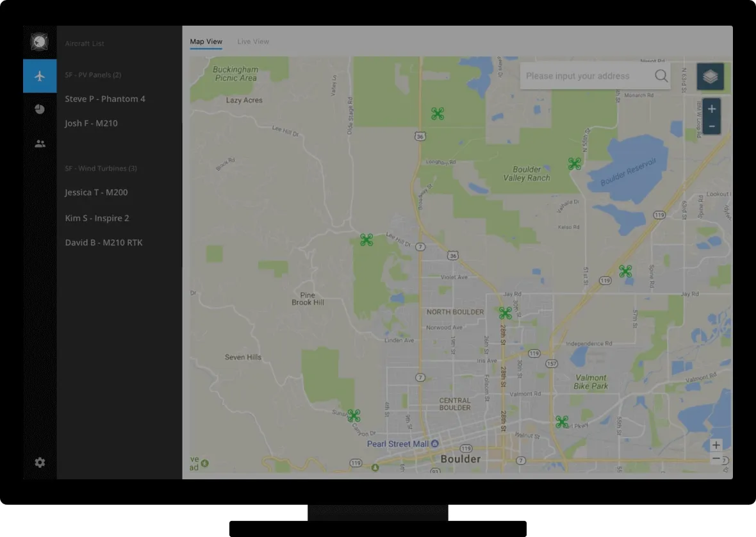Open the team members icon
756x537 pixels.
tap(40, 144)
